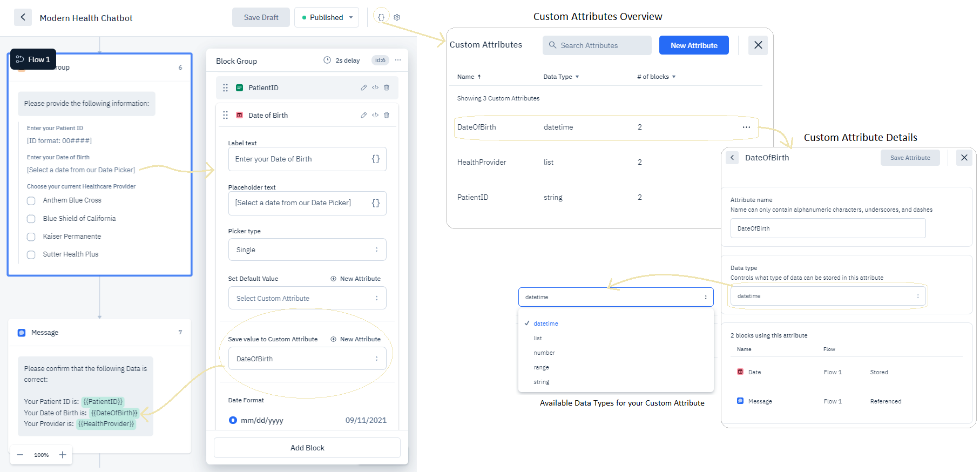Sort attributes by Name column

pos(469,77)
